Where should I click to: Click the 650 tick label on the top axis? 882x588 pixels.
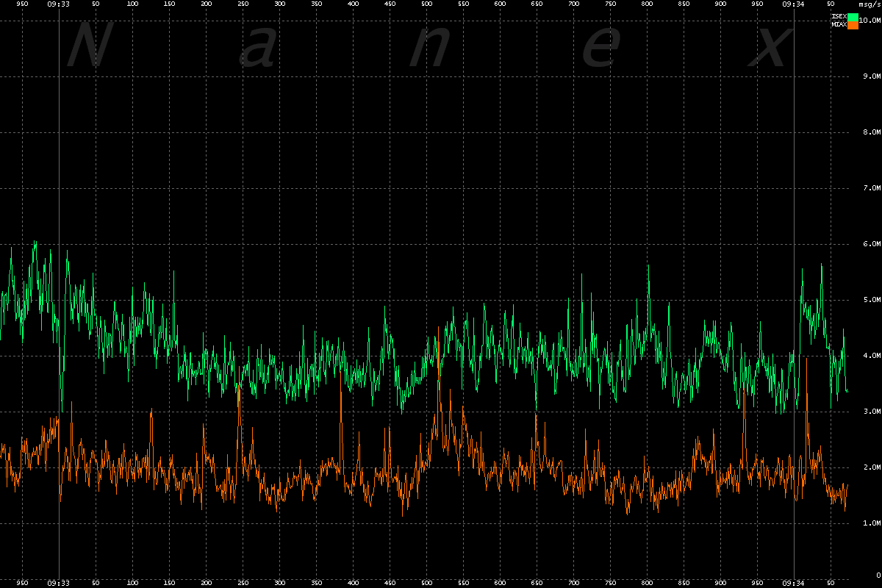pyautogui.click(x=537, y=4)
